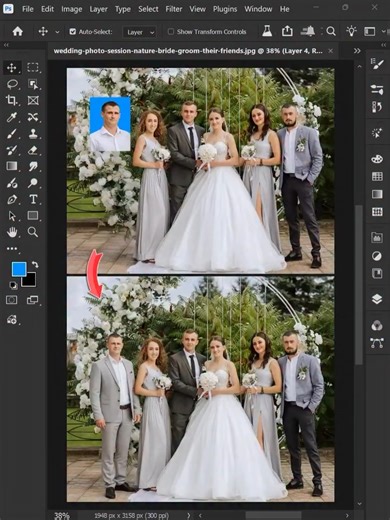Select the Rectangular Marquee tool
The width and height of the screenshot is (390, 520).
33,68
